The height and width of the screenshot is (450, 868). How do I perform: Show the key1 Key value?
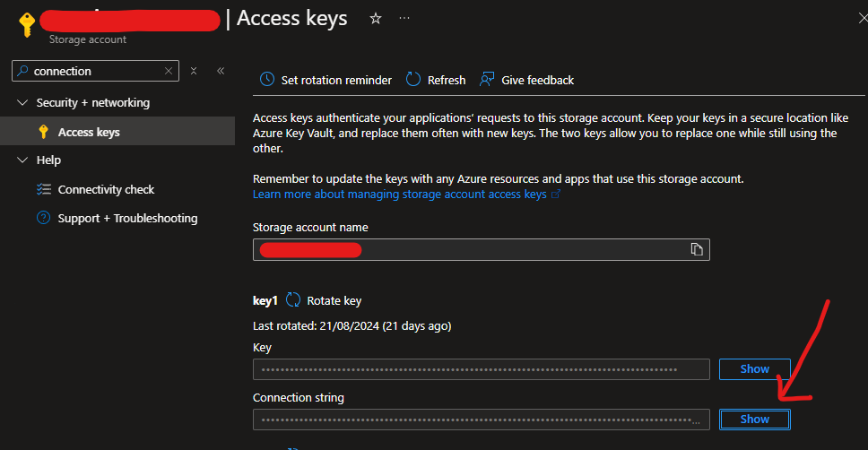tap(754, 369)
